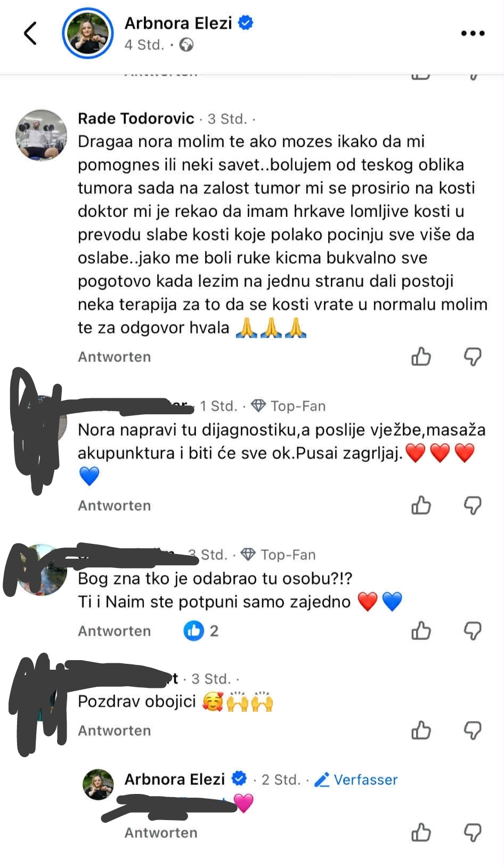
Task: Thumbs up the 'Nora napravi tu dijagnostiku' comment
Action: tap(421, 504)
